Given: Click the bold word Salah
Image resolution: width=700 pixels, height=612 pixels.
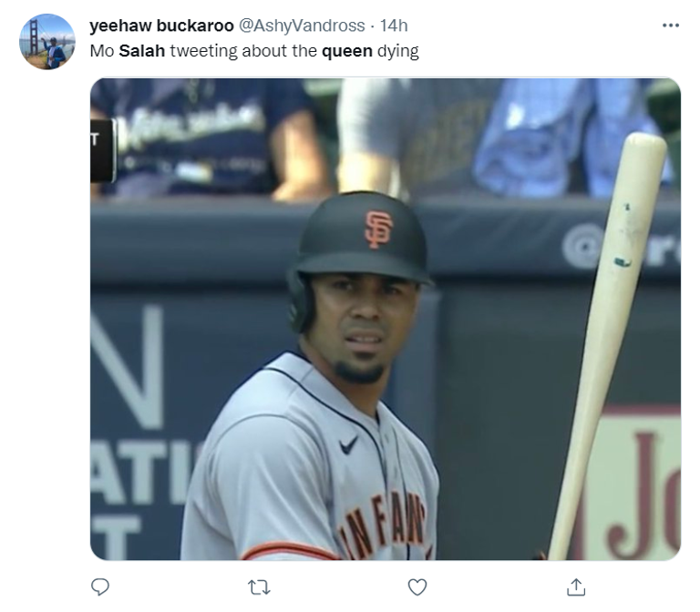Looking at the screenshot, I should pyautogui.click(x=142, y=51).
